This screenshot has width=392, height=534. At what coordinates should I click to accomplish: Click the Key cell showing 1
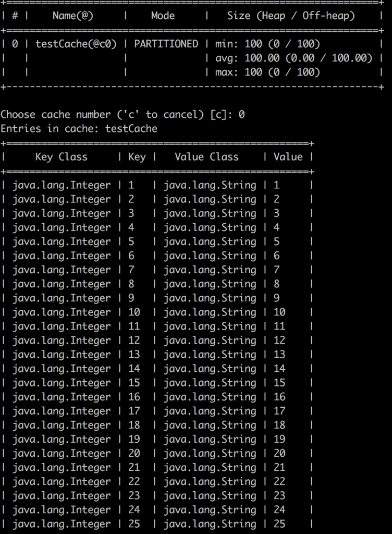click(x=131, y=185)
